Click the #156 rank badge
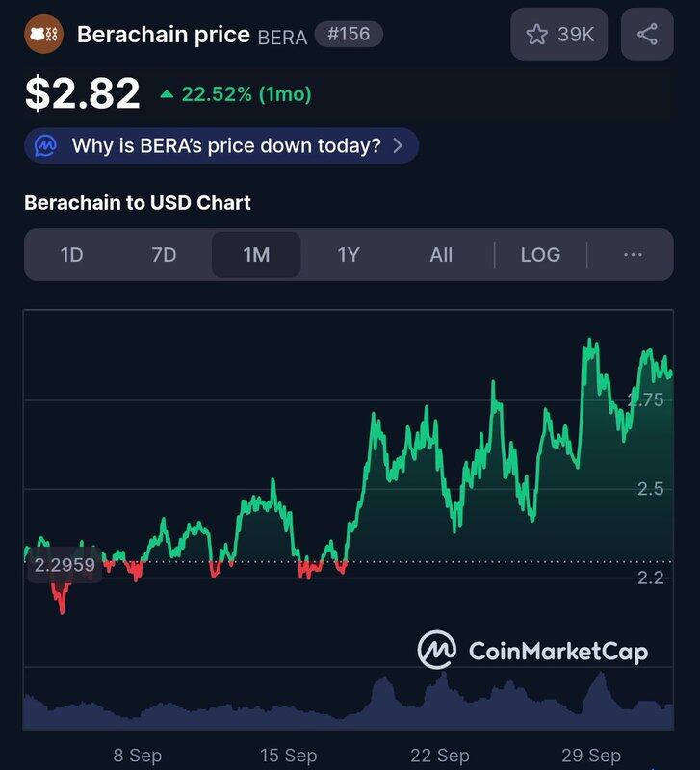Image resolution: width=700 pixels, height=770 pixels. click(x=349, y=35)
